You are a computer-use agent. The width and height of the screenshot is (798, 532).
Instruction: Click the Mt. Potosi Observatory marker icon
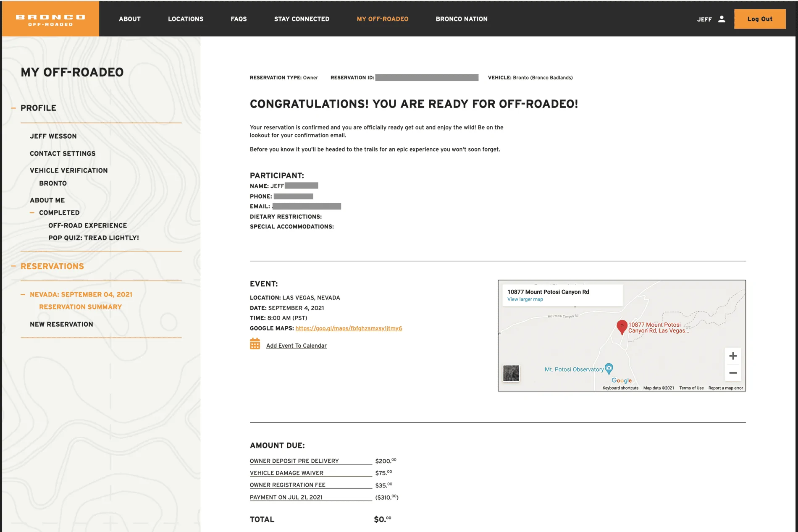tap(609, 368)
